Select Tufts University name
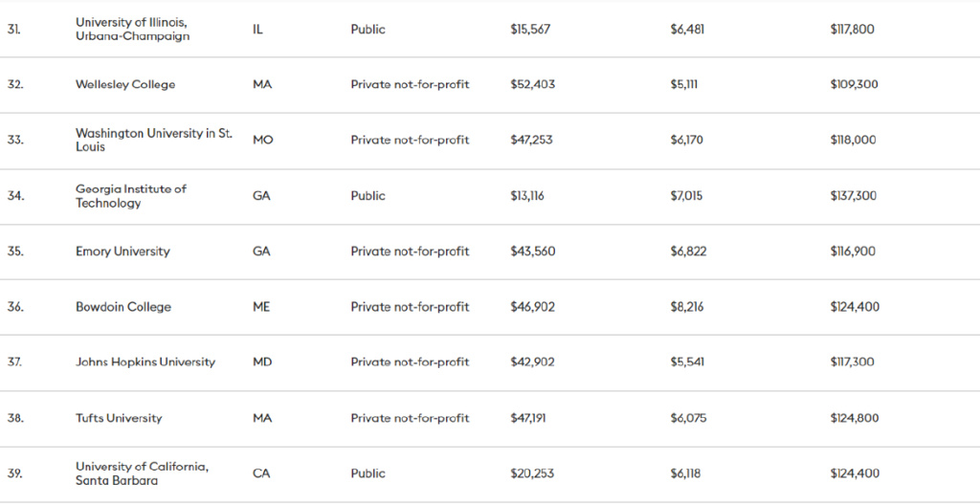980x504 pixels. [x=119, y=418]
